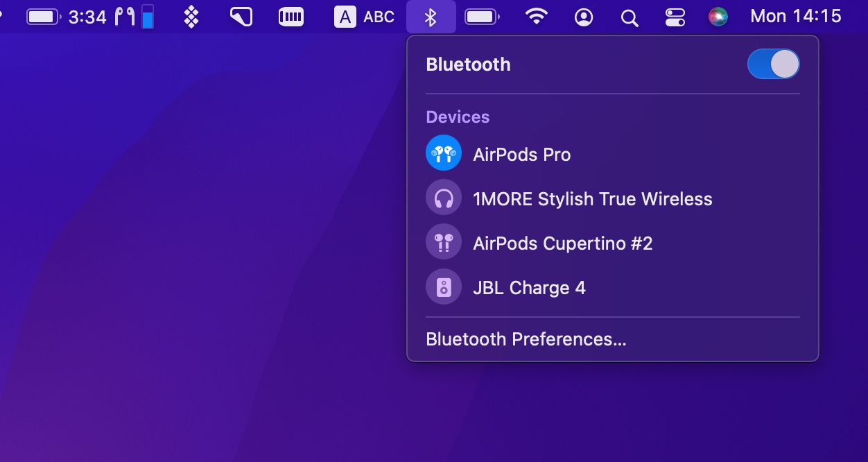This screenshot has width=868, height=462.
Task: Close the Bluetooth menu bar icon
Action: (431, 17)
